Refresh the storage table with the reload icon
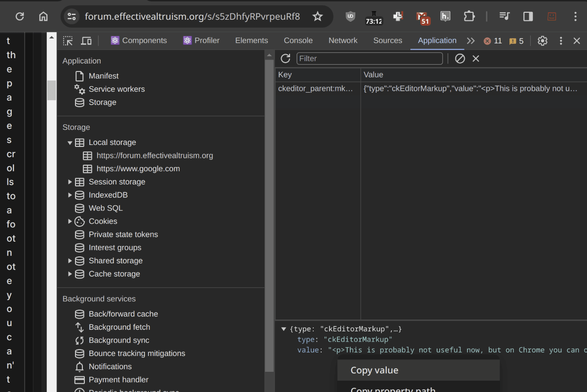 coord(285,59)
